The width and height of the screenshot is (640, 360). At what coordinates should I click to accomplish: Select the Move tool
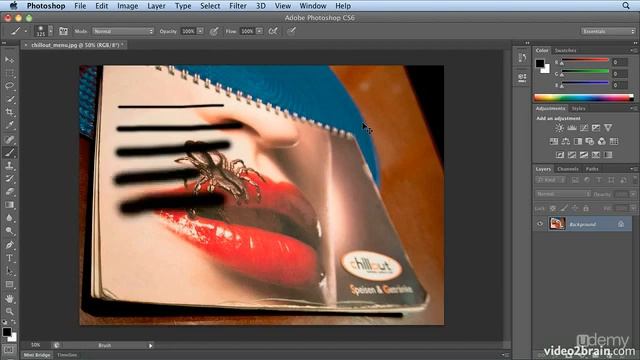coord(9,60)
